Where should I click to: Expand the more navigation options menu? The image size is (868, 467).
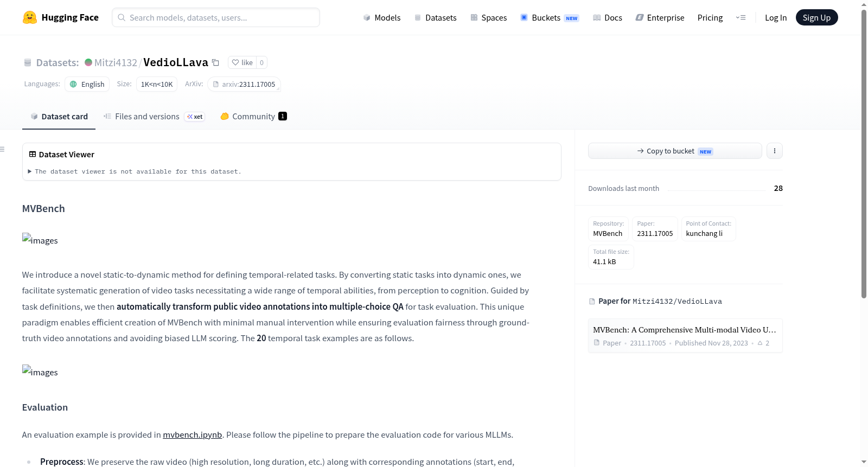pyautogui.click(x=741, y=17)
